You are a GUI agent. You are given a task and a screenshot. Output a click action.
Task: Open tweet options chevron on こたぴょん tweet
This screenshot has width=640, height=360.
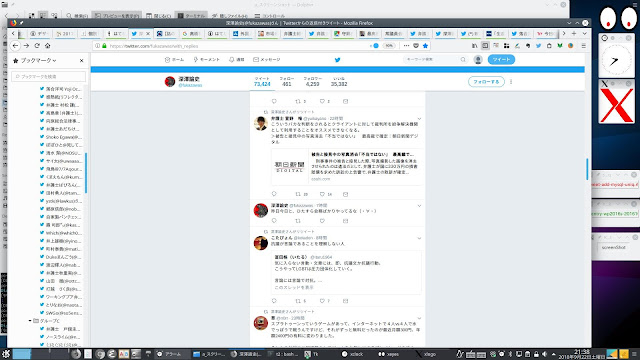click(419, 238)
